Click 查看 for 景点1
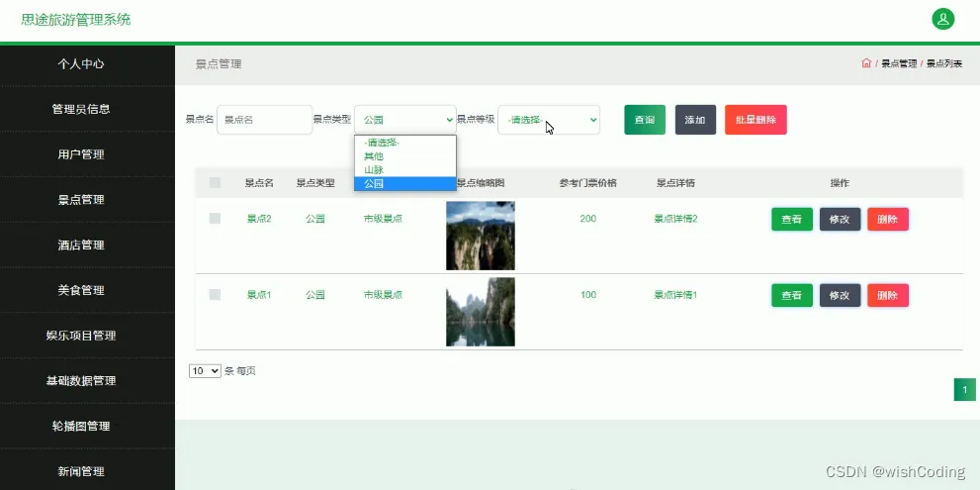Screen dimensions: 980x490 792,295
